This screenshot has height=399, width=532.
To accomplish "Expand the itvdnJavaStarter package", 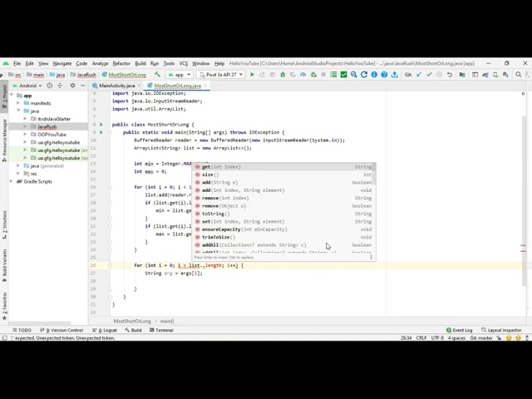I will pyautogui.click(x=26, y=119).
